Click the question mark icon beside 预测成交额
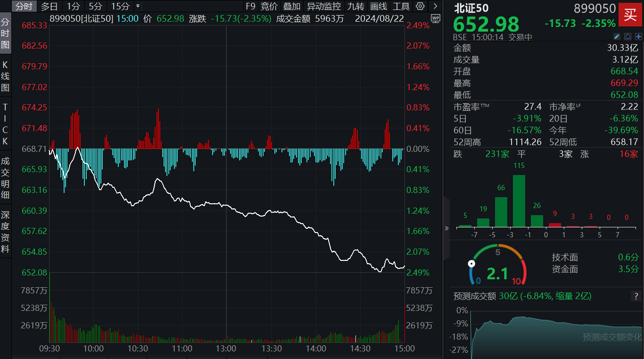The height and width of the screenshot is (359, 644). point(635,296)
